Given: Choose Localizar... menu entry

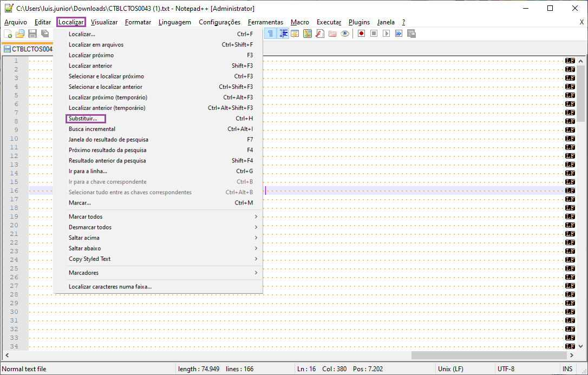Looking at the screenshot, I should 158,34.
